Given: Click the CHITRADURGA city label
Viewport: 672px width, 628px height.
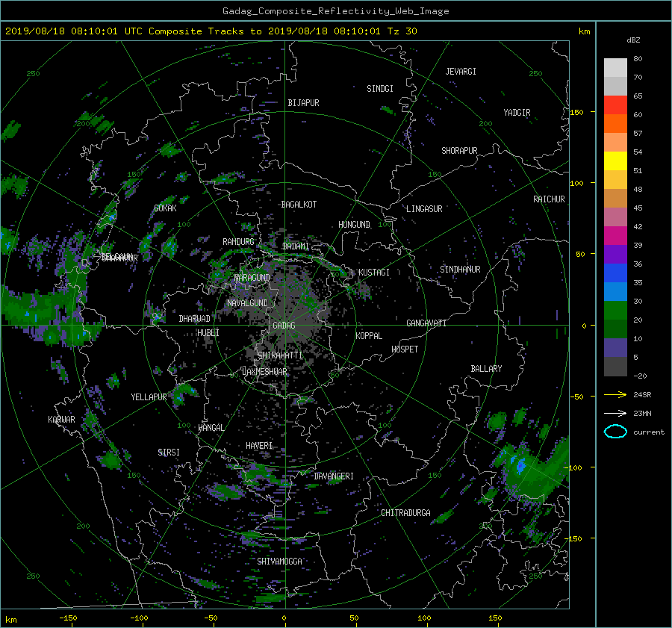Looking at the screenshot, I should [406, 513].
